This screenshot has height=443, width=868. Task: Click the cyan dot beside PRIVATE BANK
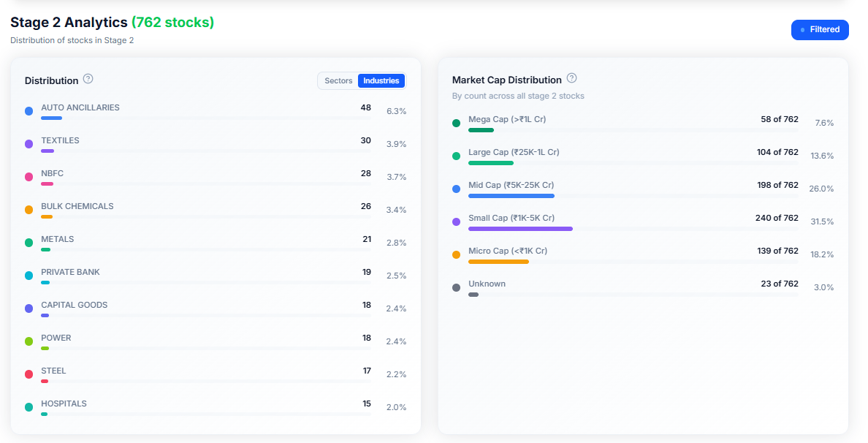click(x=28, y=276)
